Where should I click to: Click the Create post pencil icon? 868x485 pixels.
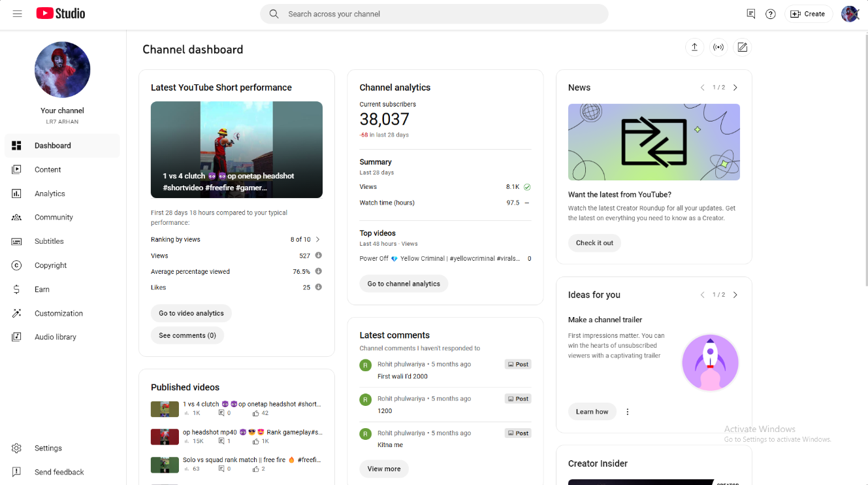742,47
